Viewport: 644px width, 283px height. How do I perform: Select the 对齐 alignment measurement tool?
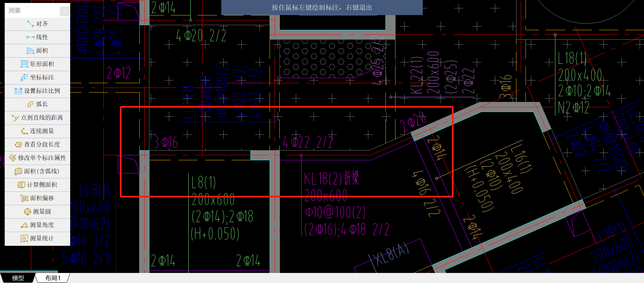coord(37,24)
